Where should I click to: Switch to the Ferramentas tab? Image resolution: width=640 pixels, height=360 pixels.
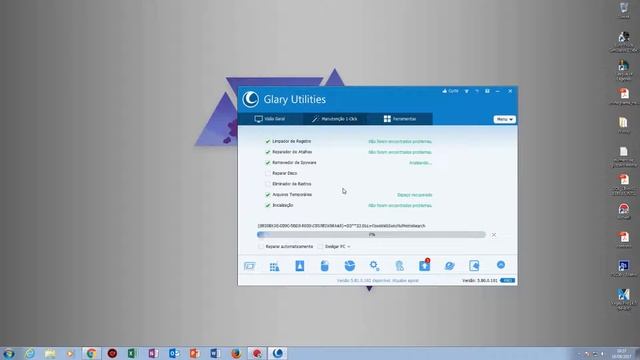(x=400, y=119)
